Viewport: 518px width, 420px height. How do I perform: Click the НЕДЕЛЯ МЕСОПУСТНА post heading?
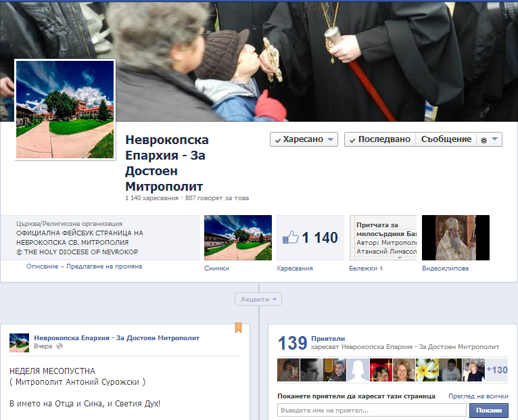click(x=52, y=371)
